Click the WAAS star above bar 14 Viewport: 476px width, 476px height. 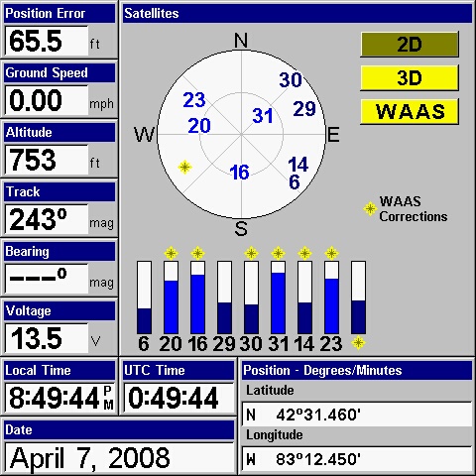[x=304, y=254]
